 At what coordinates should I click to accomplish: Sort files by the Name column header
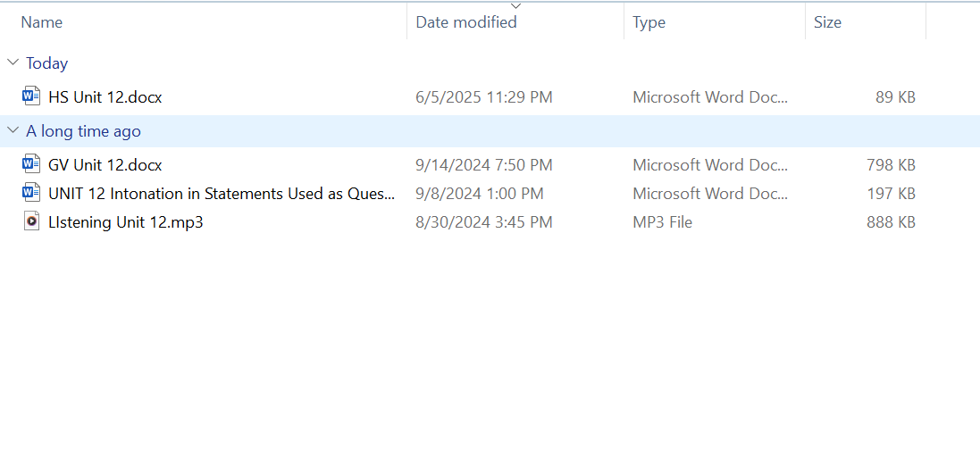click(42, 22)
